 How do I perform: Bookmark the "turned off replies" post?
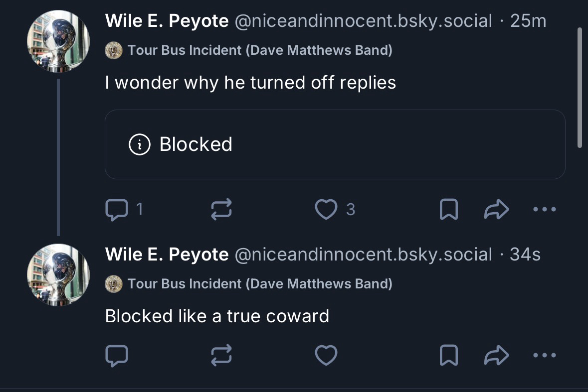[448, 210]
